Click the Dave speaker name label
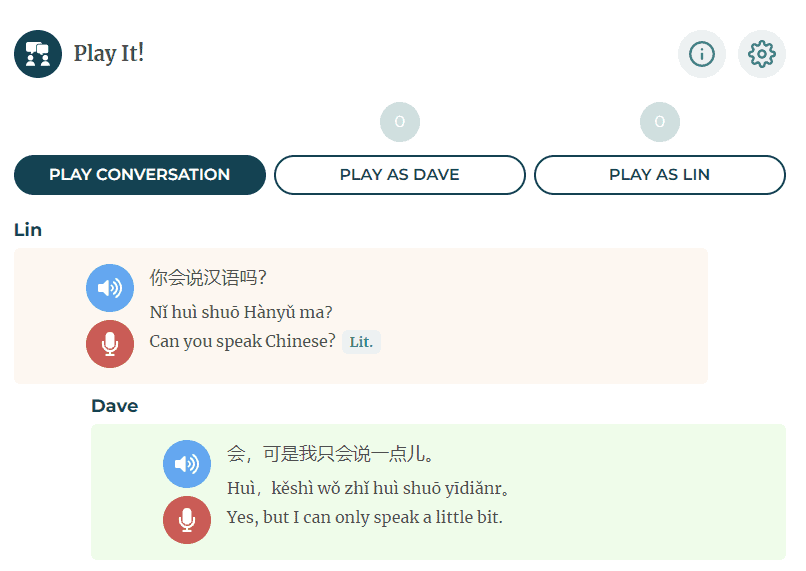 114,406
